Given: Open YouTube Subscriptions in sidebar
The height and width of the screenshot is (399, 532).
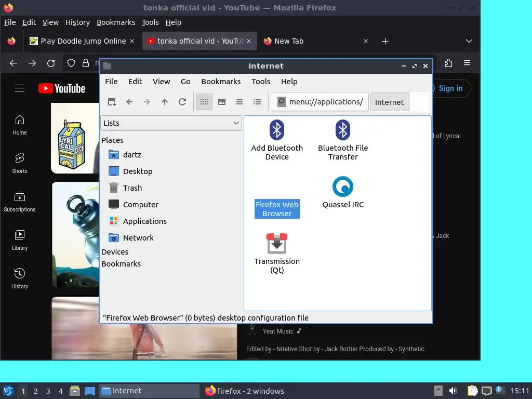Looking at the screenshot, I should pos(20,202).
